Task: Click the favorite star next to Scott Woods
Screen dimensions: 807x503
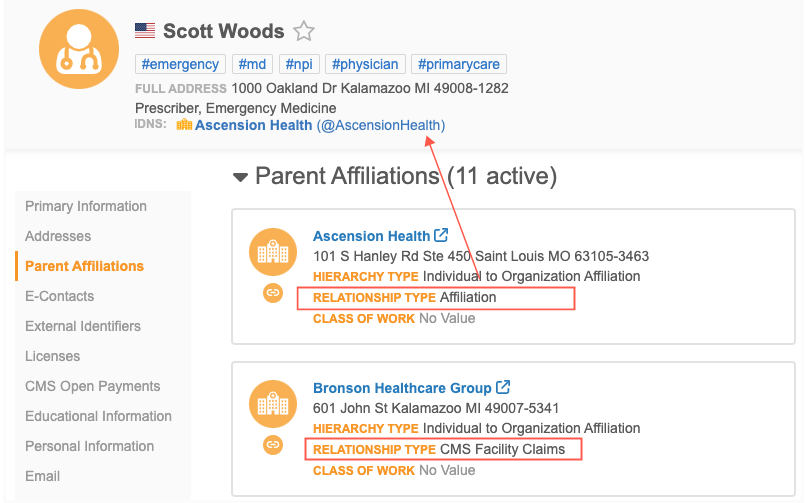Action: tap(304, 31)
